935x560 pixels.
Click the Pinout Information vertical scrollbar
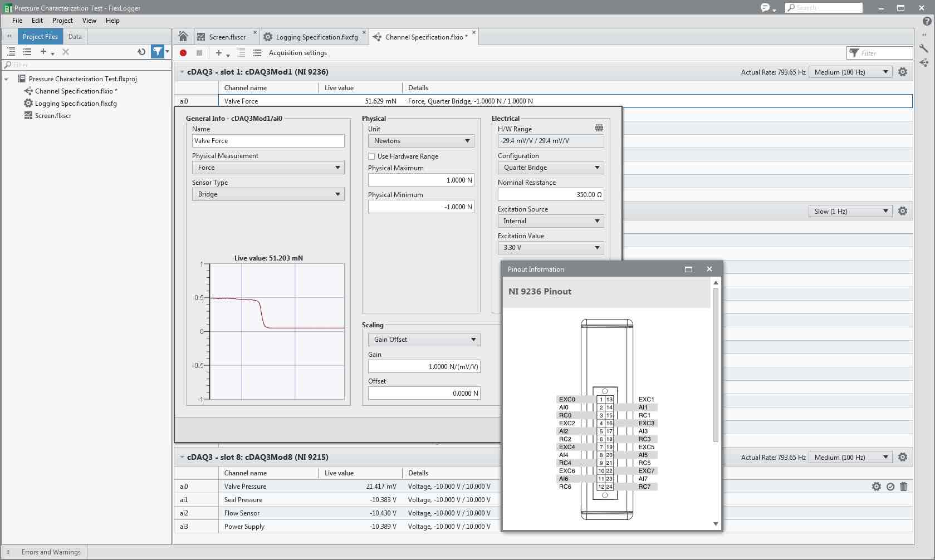716,365
